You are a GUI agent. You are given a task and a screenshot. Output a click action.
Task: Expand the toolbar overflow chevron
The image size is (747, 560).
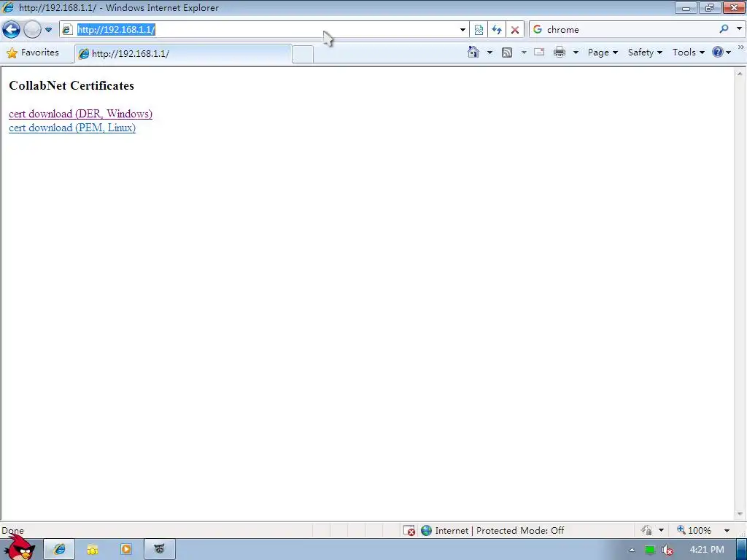pyautogui.click(x=741, y=47)
